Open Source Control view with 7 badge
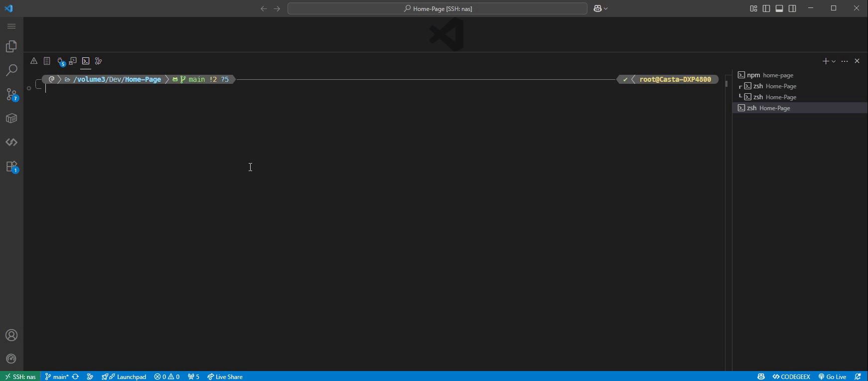The height and width of the screenshot is (381, 868). (x=11, y=94)
